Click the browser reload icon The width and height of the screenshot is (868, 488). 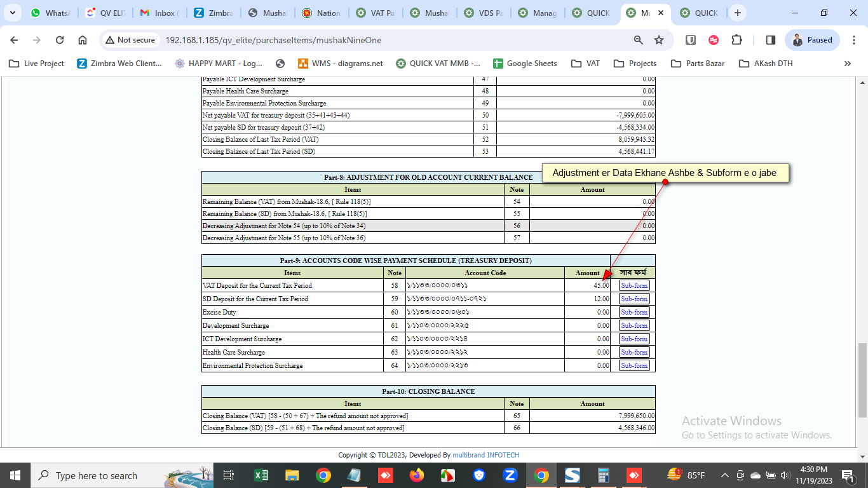(x=60, y=40)
